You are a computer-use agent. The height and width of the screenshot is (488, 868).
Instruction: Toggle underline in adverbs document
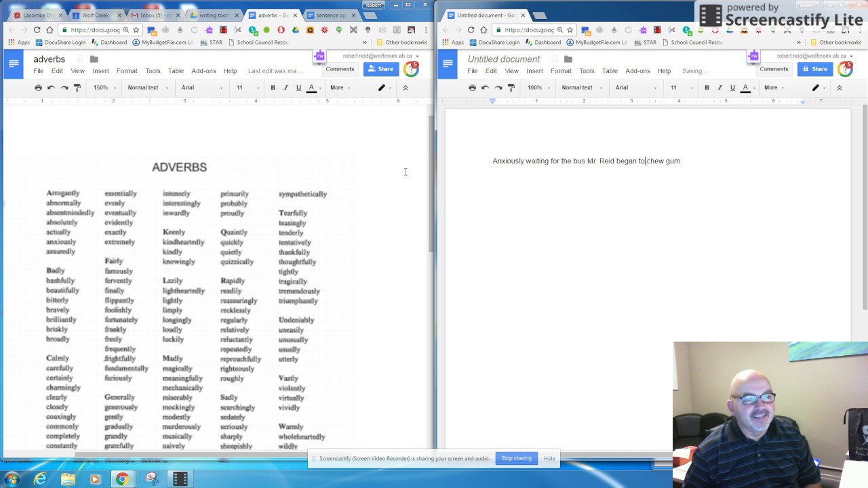coord(298,87)
